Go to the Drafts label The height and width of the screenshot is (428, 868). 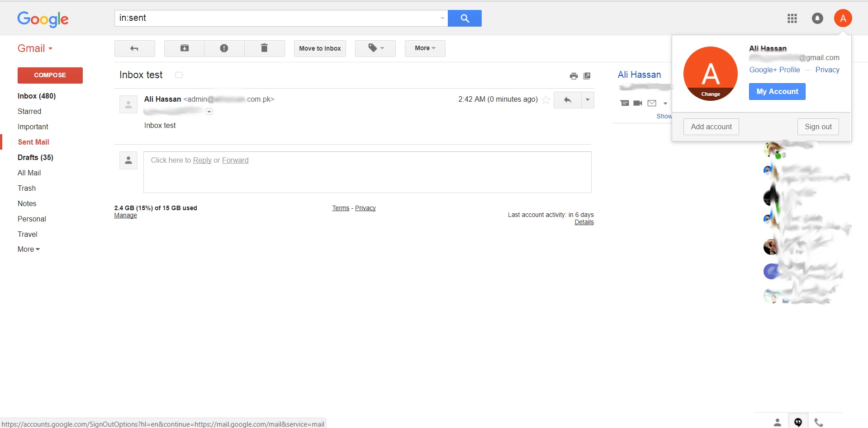[35, 157]
